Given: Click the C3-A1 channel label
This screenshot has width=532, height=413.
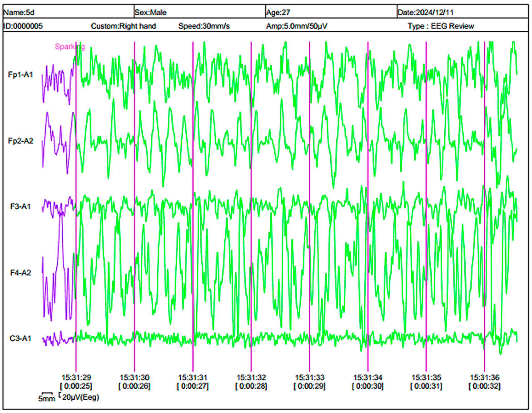Looking at the screenshot, I should click(x=20, y=339).
